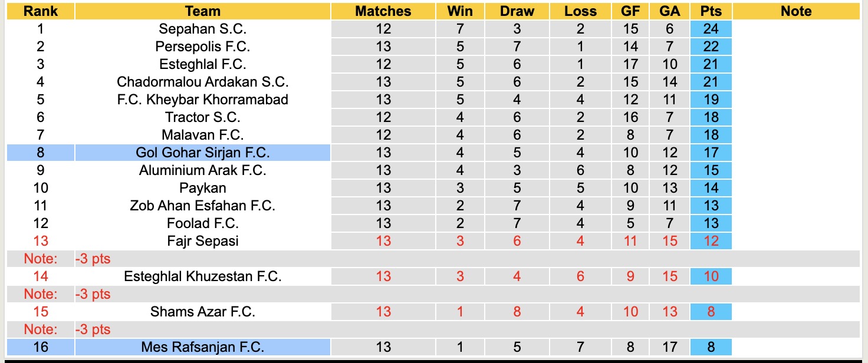Click the Draw column header
The width and height of the screenshot is (868, 363).
pyautogui.click(x=517, y=11)
